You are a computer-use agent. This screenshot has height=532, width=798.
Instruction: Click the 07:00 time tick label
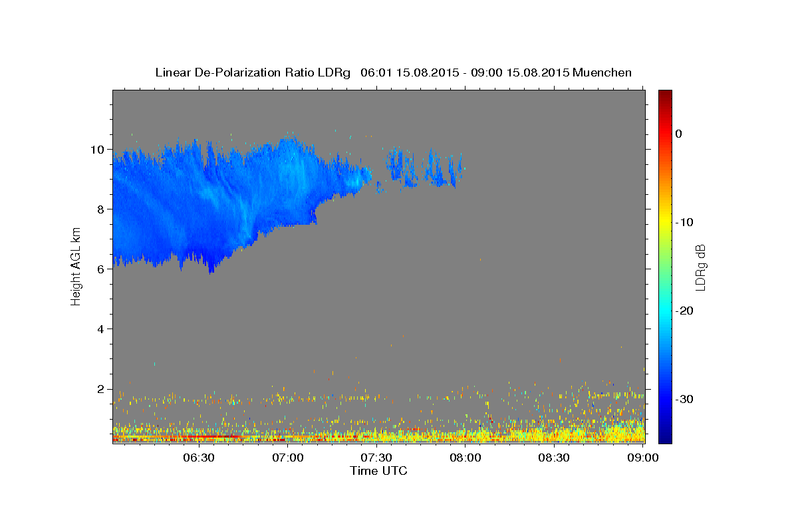[x=288, y=458]
